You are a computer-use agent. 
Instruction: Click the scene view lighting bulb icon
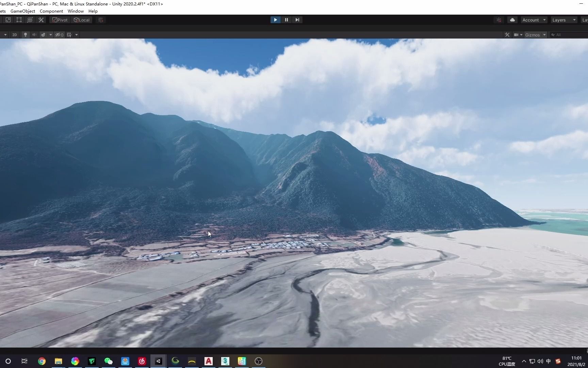(x=26, y=34)
